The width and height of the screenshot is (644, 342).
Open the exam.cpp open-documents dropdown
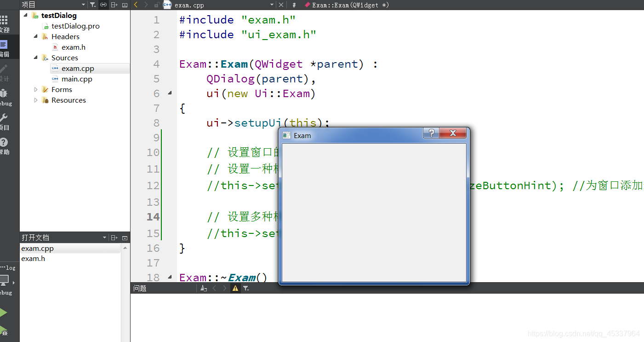(x=272, y=5)
